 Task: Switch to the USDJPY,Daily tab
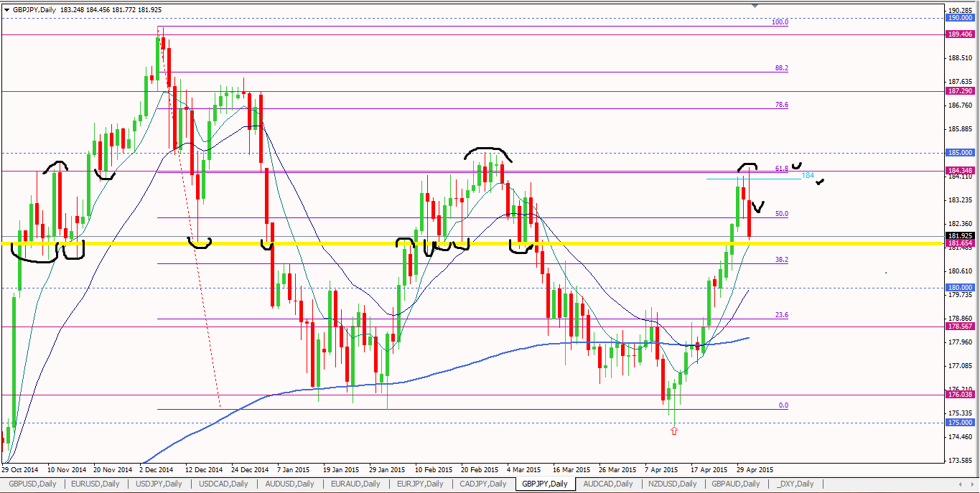tap(158, 484)
